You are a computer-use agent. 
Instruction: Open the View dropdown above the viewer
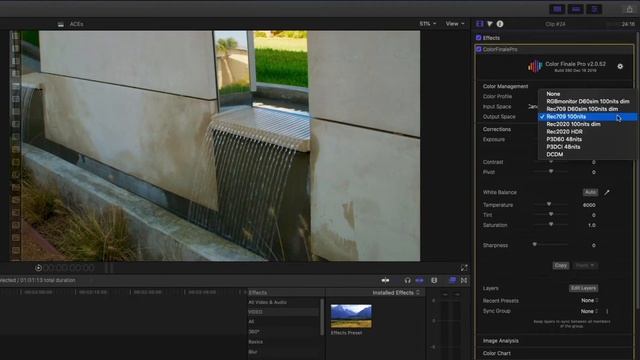click(455, 24)
